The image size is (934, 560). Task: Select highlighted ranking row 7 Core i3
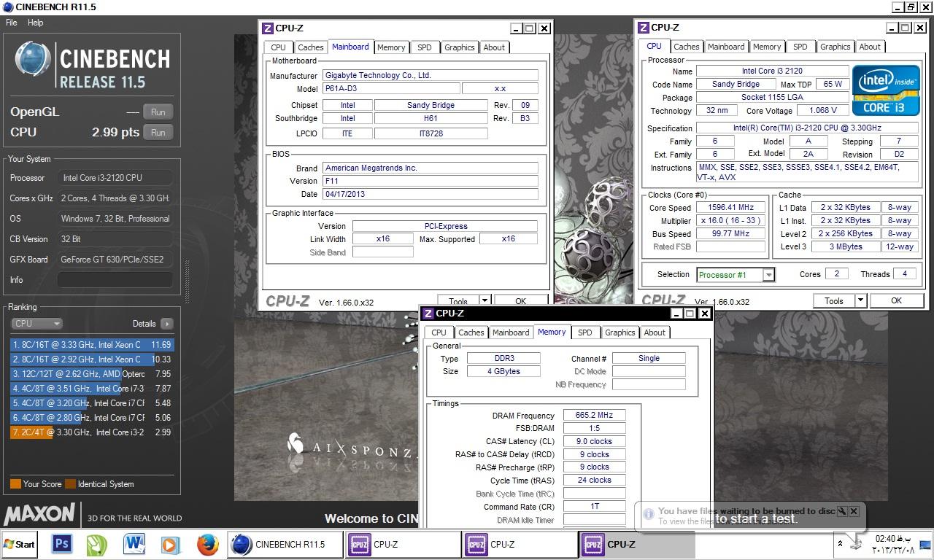92,432
